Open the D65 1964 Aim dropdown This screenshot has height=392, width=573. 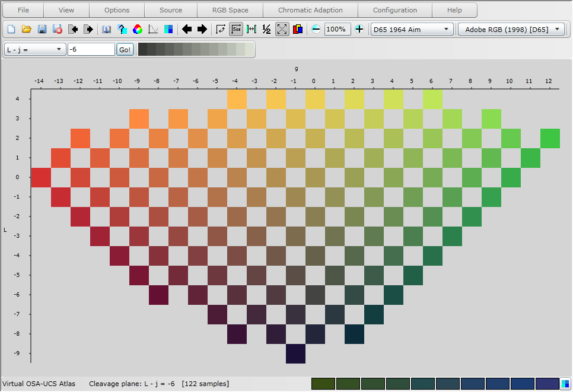tap(412, 29)
